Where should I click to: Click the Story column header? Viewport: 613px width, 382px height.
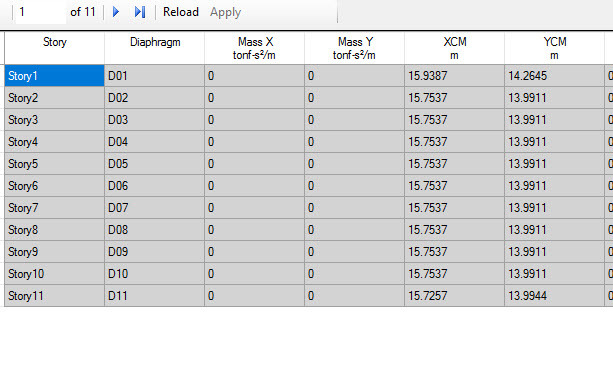coord(54,48)
